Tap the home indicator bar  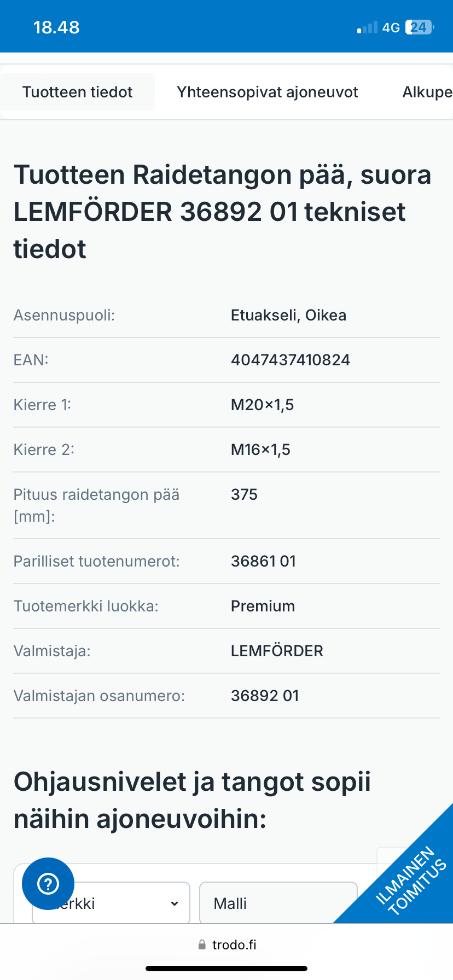click(226, 969)
